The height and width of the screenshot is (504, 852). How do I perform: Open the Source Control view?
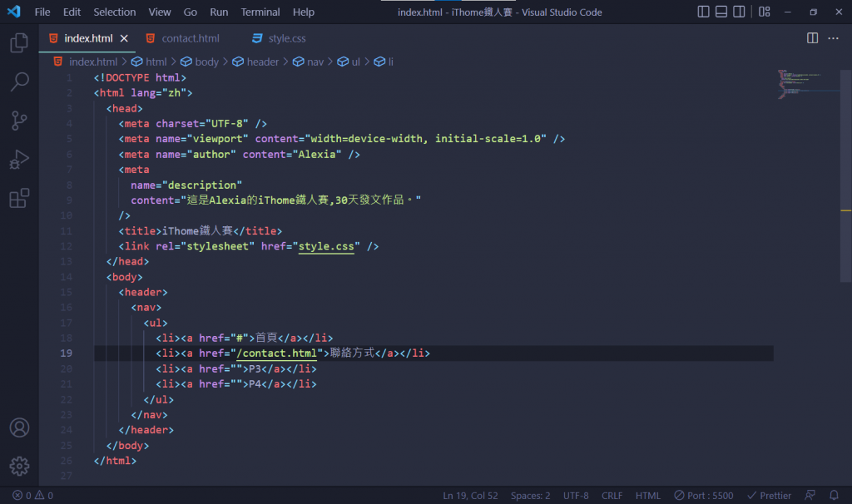19,121
